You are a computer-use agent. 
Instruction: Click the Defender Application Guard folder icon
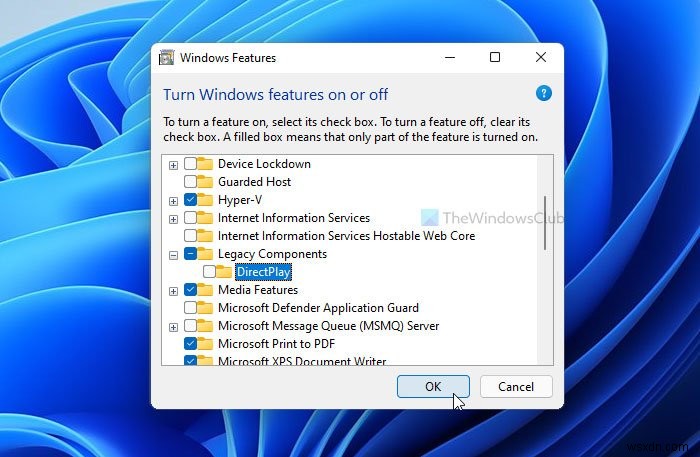[x=205, y=307]
